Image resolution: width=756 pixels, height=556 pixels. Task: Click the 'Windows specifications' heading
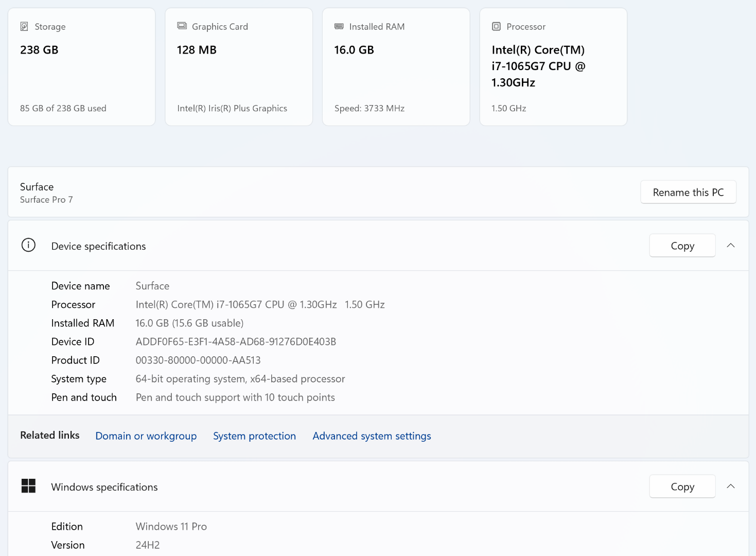[x=104, y=487]
